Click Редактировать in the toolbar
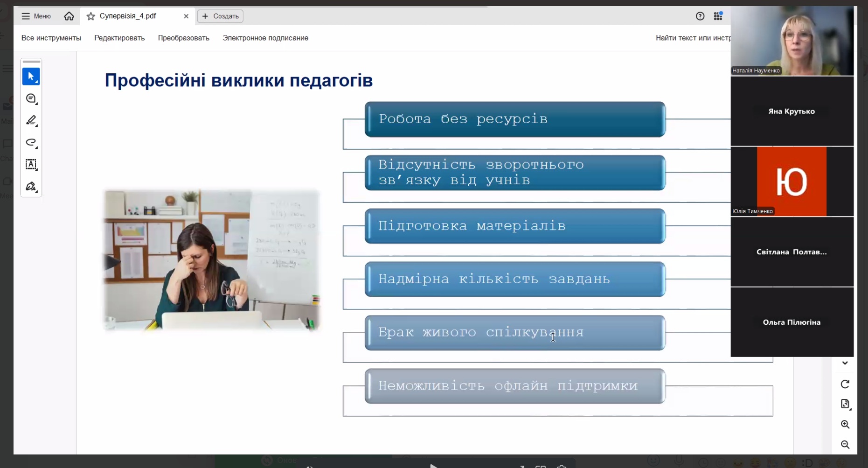This screenshot has width=868, height=468. [x=119, y=38]
